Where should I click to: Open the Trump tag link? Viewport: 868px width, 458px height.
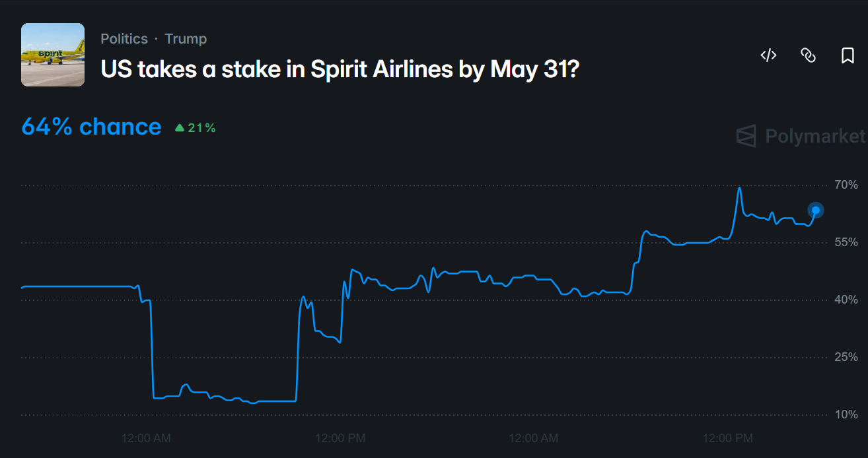click(186, 39)
